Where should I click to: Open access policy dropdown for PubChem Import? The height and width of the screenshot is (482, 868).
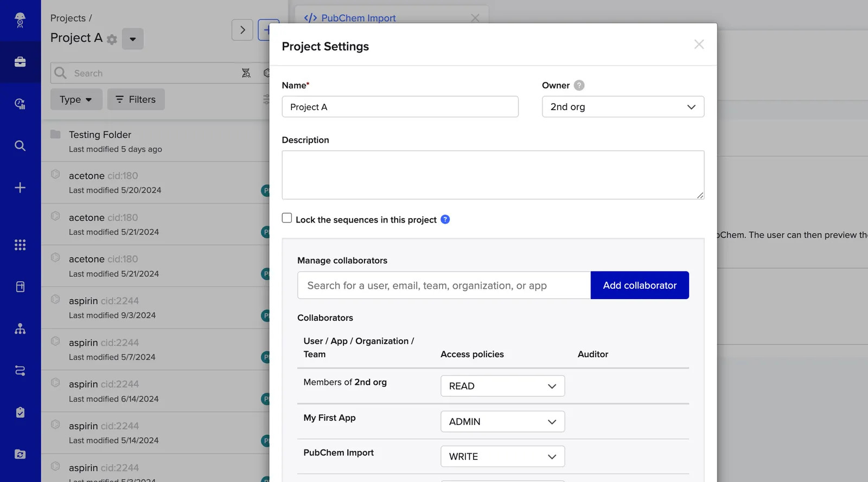[x=502, y=456]
